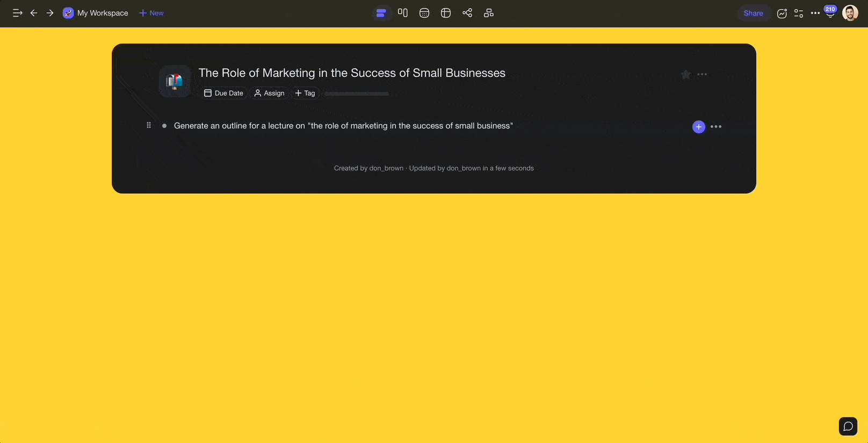Screen dimensions: 868x443
Task: Click the bullet point of the outline task
Action: click(164, 126)
